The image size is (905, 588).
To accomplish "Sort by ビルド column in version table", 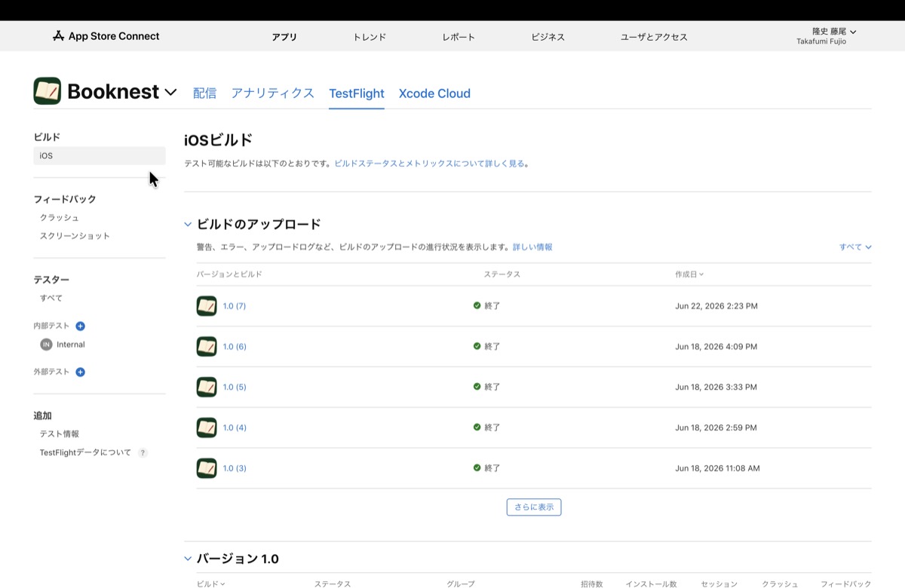I will click(x=210, y=584).
